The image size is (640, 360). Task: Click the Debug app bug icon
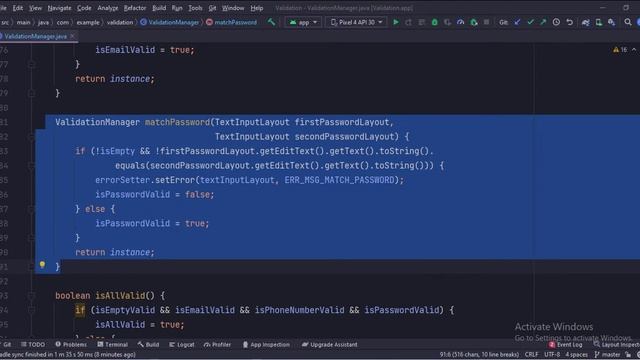click(x=435, y=22)
